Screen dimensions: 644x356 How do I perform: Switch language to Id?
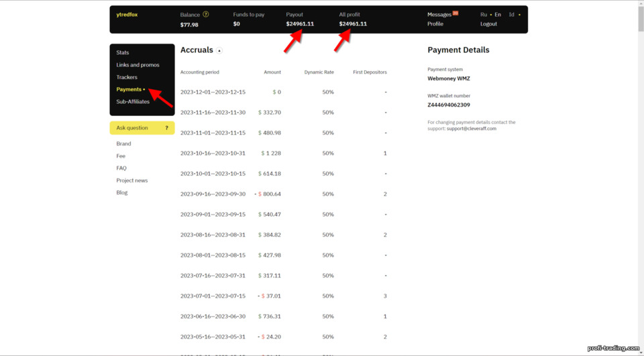pyautogui.click(x=511, y=14)
